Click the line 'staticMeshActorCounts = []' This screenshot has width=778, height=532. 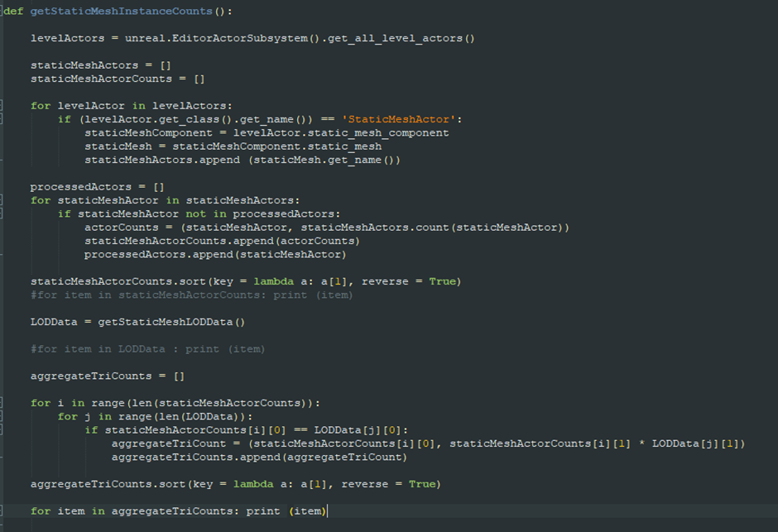coord(118,79)
